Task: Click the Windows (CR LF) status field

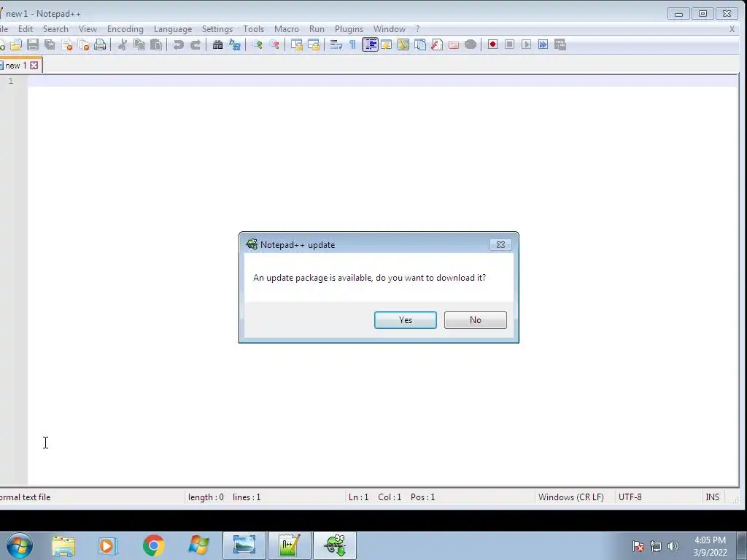Action: (x=571, y=497)
